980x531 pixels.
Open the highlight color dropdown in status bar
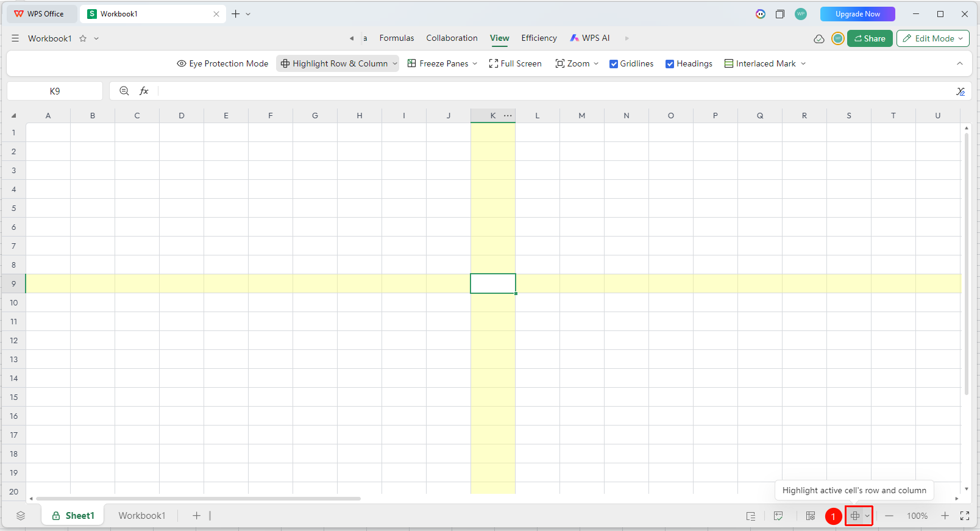tap(867, 516)
